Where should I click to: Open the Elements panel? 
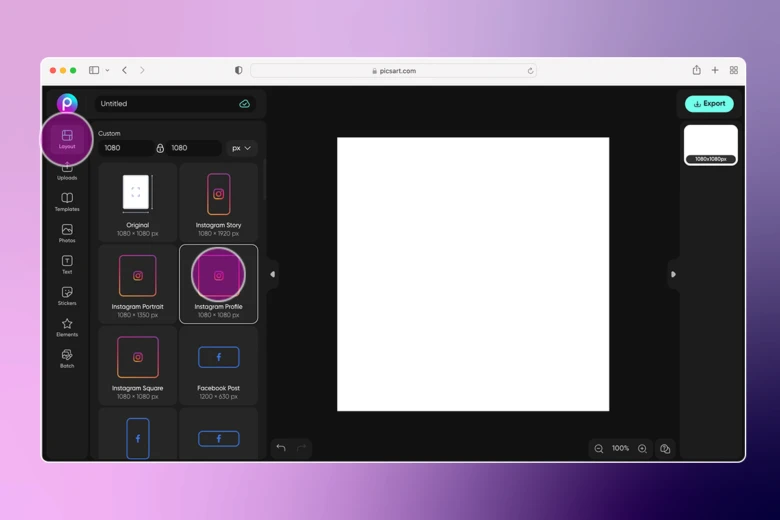click(x=67, y=327)
